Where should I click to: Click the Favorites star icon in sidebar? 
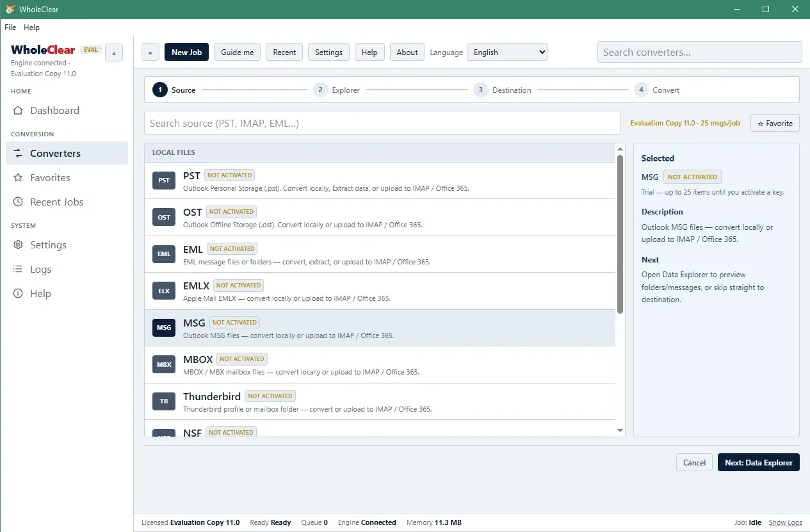point(18,178)
